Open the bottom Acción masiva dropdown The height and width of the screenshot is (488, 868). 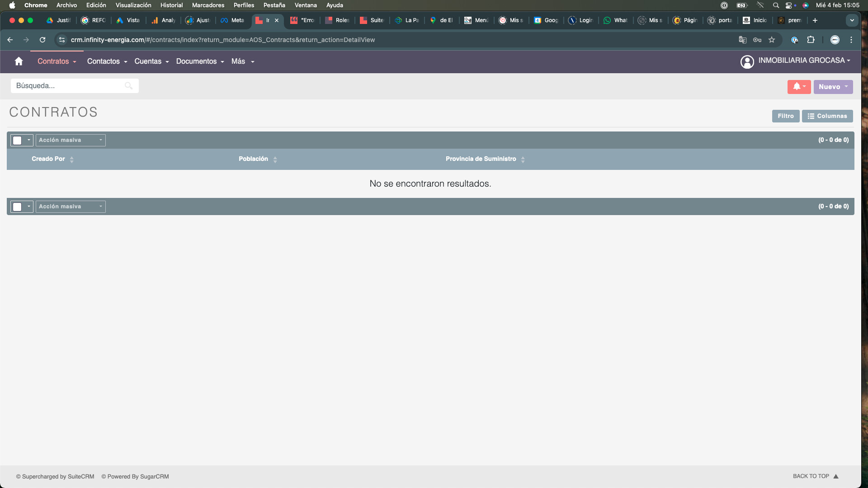pyautogui.click(x=71, y=206)
